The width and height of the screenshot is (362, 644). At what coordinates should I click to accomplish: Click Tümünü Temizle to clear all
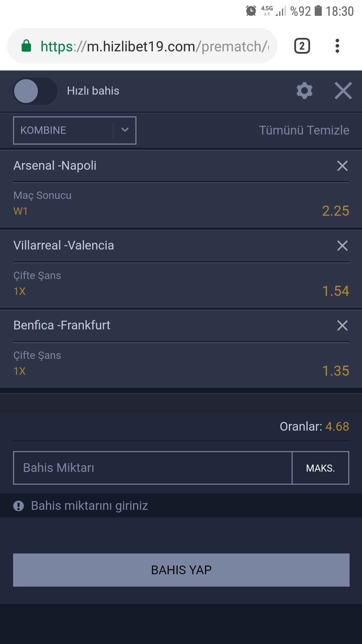[304, 130]
